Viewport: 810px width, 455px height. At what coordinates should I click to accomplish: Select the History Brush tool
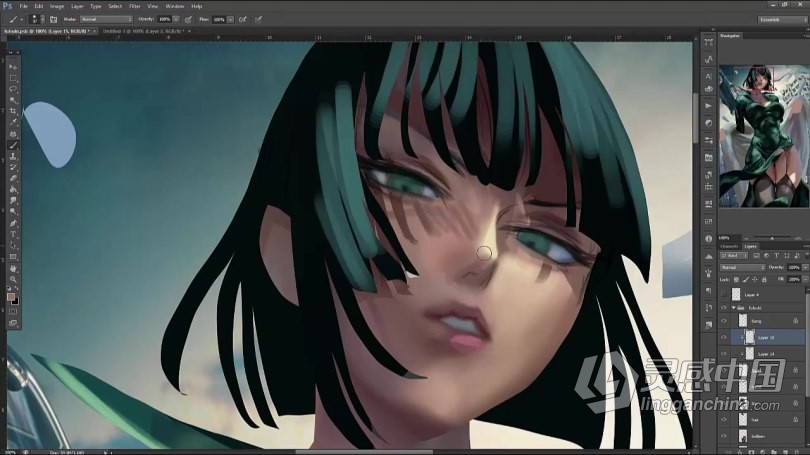click(x=13, y=167)
